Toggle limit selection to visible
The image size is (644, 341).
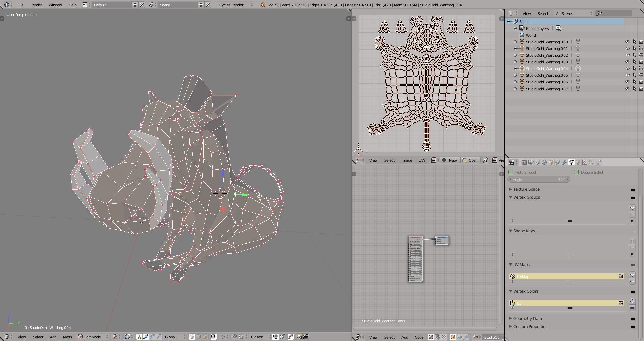point(214,337)
